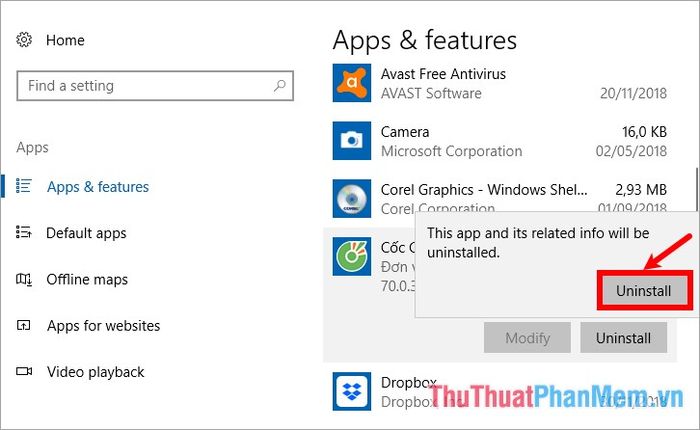The height and width of the screenshot is (430, 700).
Task: Click the Cốc Cốc browser icon
Action: click(352, 256)
